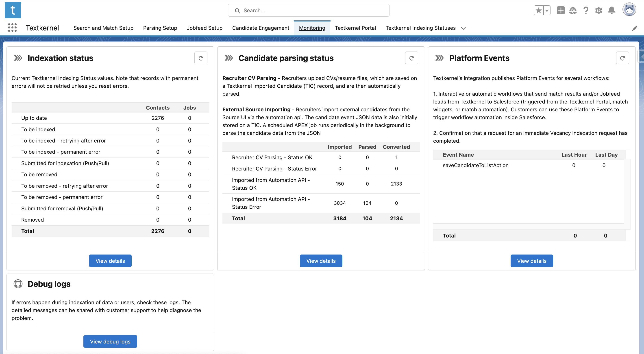The height and width of the screenshot is (354, 644).
Task: Click the Textkernel logo icon
Action: click(13, 10)
